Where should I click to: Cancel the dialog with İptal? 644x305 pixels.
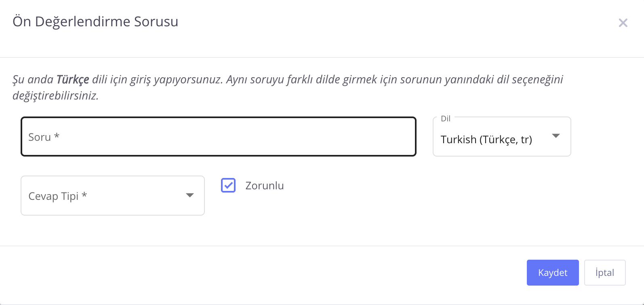(604, 273)
